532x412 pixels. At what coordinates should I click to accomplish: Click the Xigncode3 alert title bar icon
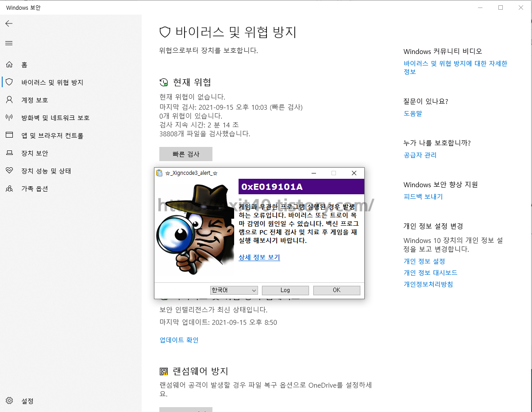point(159,173)
